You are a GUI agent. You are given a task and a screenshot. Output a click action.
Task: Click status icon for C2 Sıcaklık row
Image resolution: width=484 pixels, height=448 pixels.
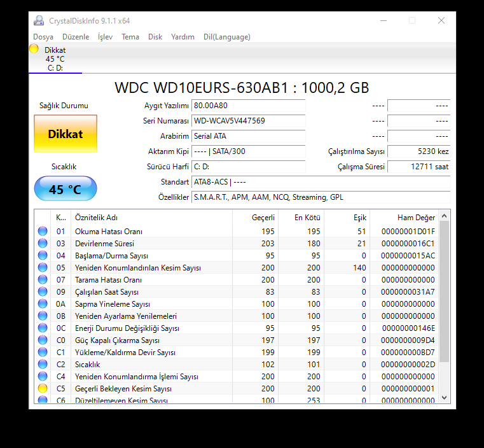(x=43, y=365)
